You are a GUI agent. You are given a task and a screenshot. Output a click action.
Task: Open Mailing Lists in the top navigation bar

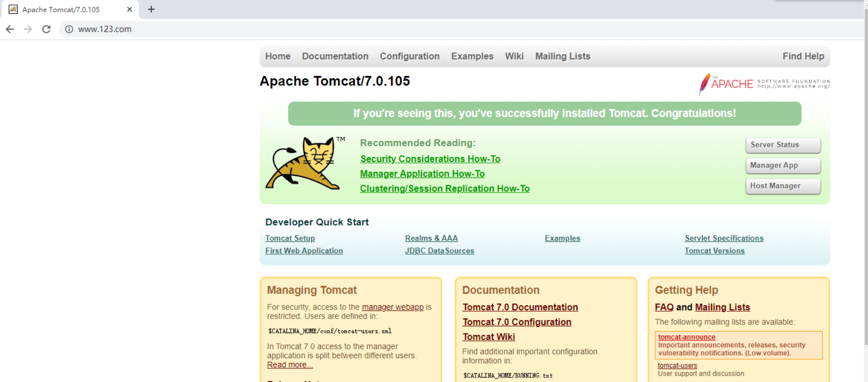(563, 56)
